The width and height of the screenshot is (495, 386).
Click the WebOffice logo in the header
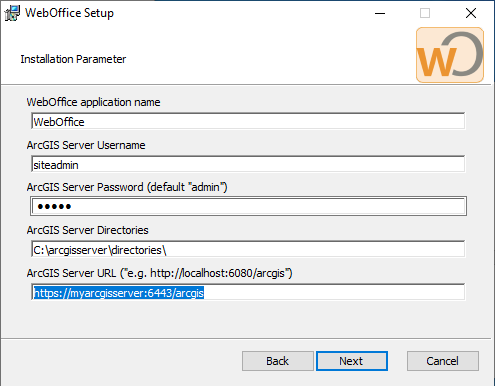click(450, 55)
